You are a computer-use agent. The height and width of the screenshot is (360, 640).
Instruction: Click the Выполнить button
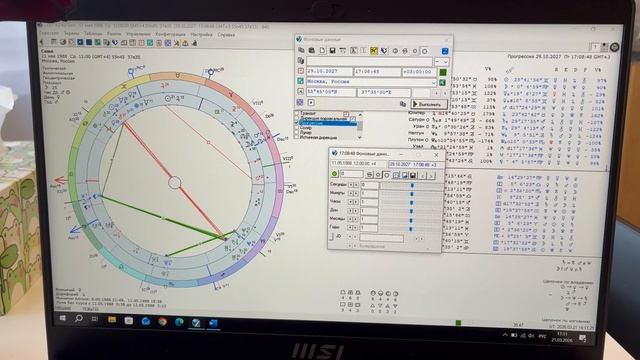click(x=429, y=104)
